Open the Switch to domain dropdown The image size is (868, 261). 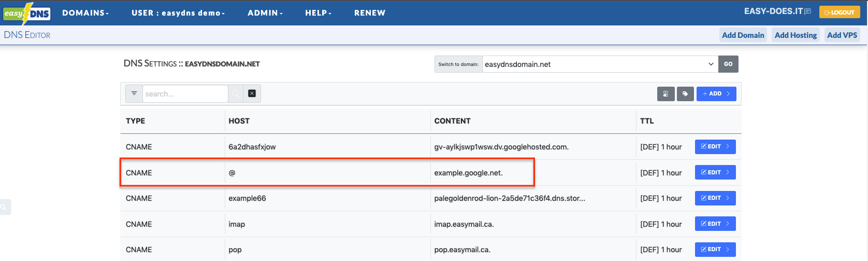pyautogui.click(x=600, y=64)
